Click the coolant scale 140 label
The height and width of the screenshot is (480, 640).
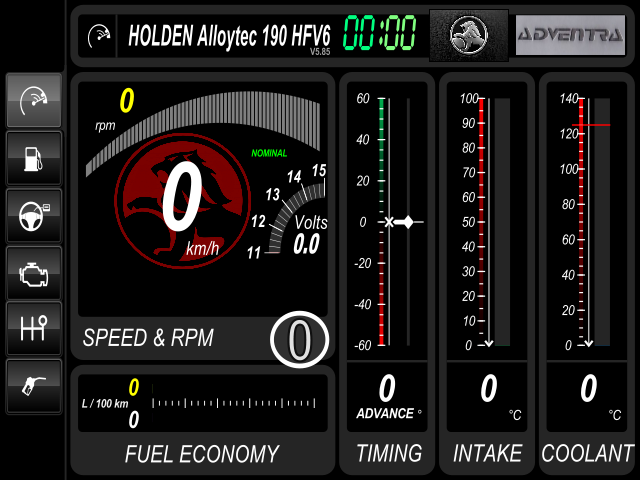pyautogui.click(x=569, y=98)
